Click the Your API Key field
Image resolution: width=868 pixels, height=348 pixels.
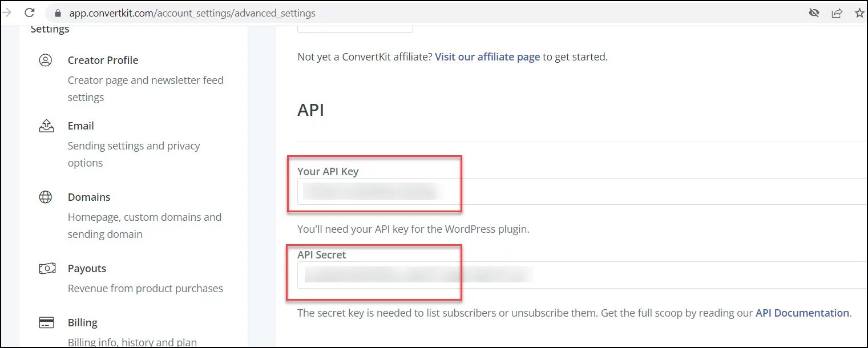[x=377, y=192]
